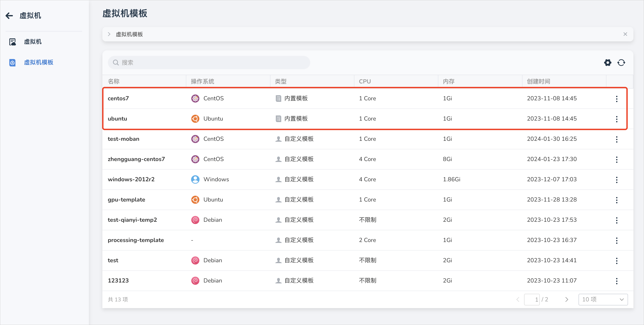Select the 123123 template name
This screenshot has height=325, width=644.
click(118, 280)
